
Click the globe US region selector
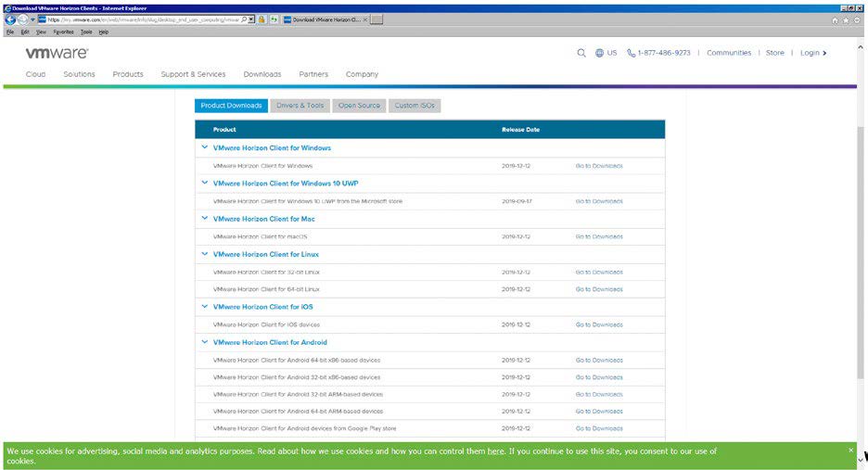tap(606, 53)
